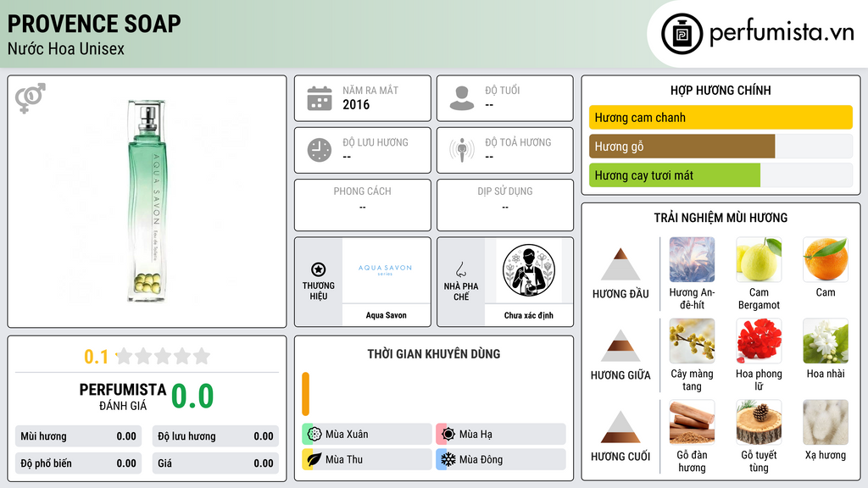Click the first rating star
Screen dimensions: 868x488
pos(125,356)
